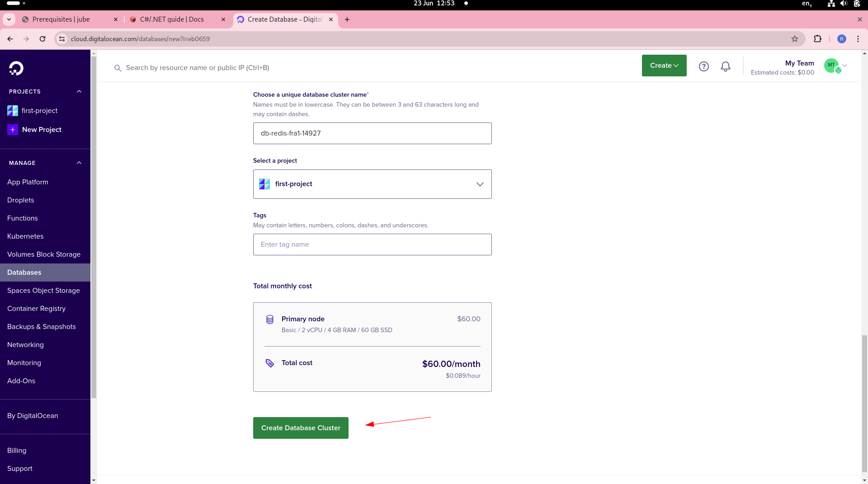Focus the database cluster name field
Viewport: 868px width, 484px height.
[x=372, y=133]
